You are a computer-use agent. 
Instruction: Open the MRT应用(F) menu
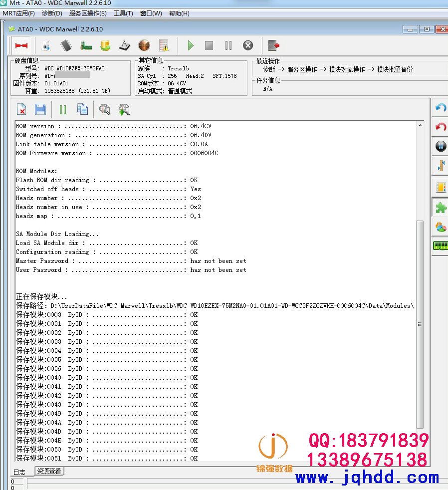click(19, 13)
